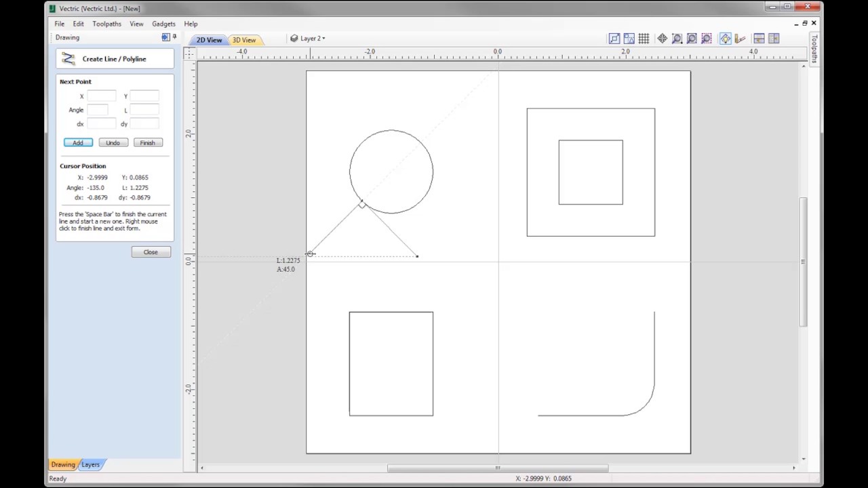
Task: Select the Layers tab at bottom
Action: point(91,465)
